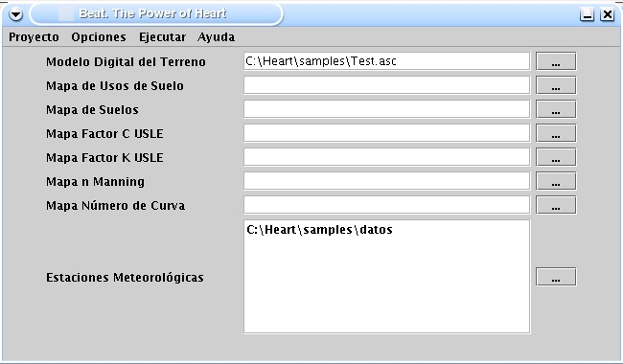Focus the Mapa n Manning input field

click(386, 181)
